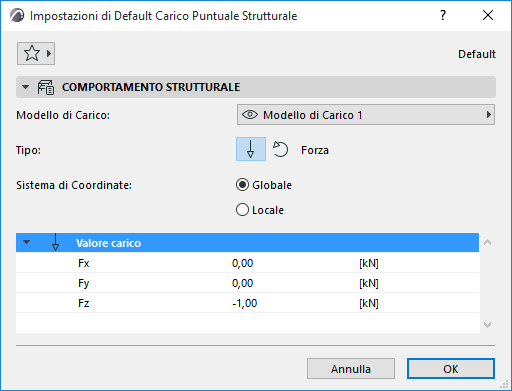Click the structural behavior panel icon
512x391 pixels.
pyautogui.click(x=46, y=87)
